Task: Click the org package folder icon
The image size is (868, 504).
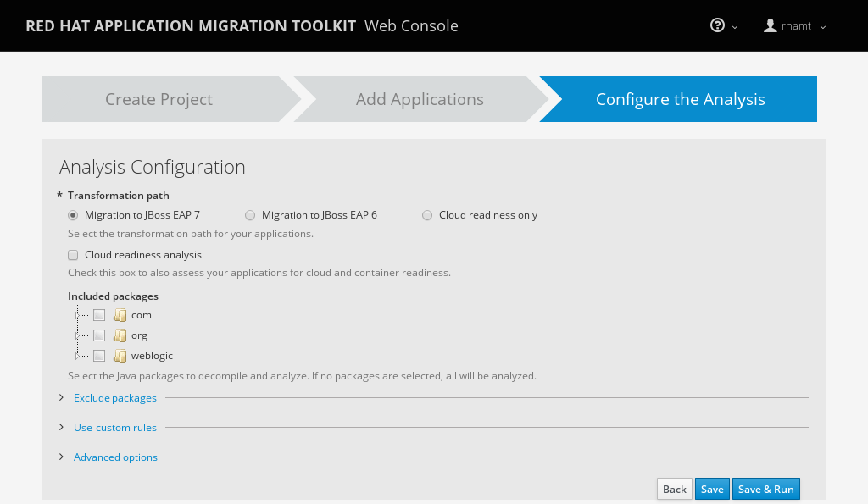Action: coord(120,335)
